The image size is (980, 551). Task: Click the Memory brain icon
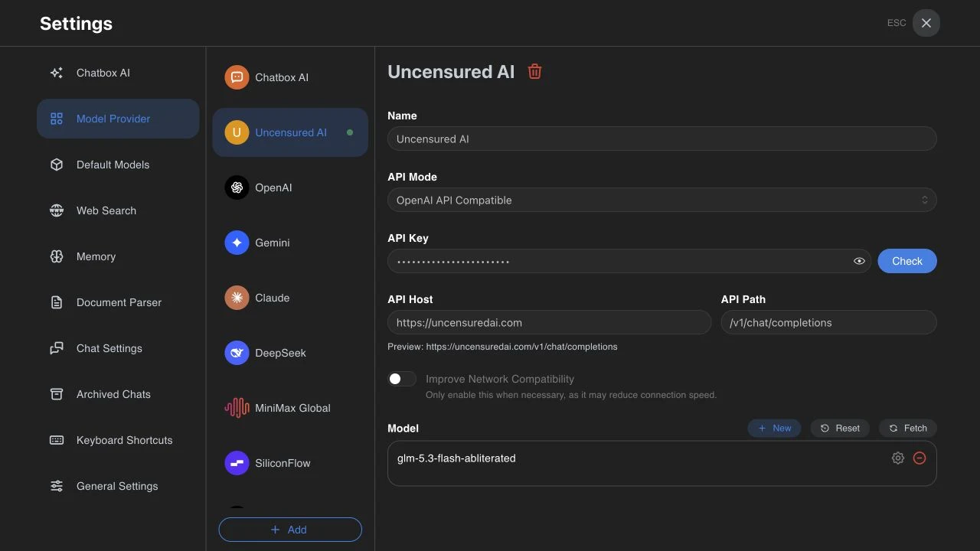[x=57, y=256]
